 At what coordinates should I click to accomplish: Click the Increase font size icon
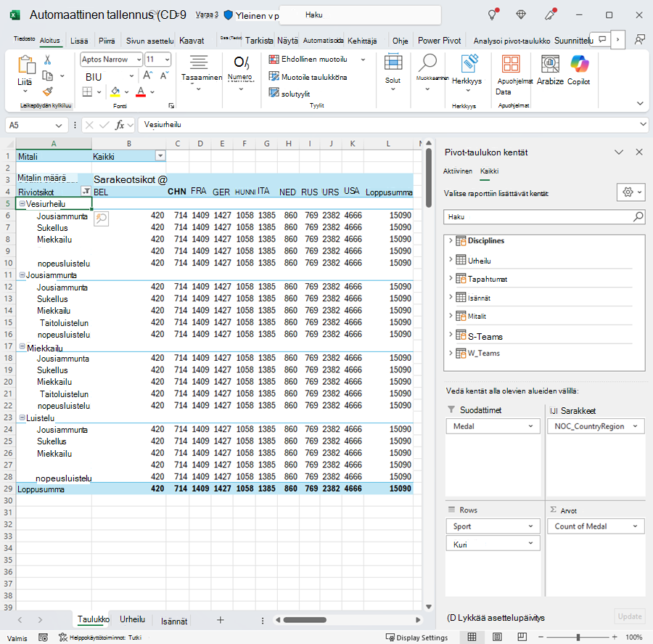coord(148,76)
